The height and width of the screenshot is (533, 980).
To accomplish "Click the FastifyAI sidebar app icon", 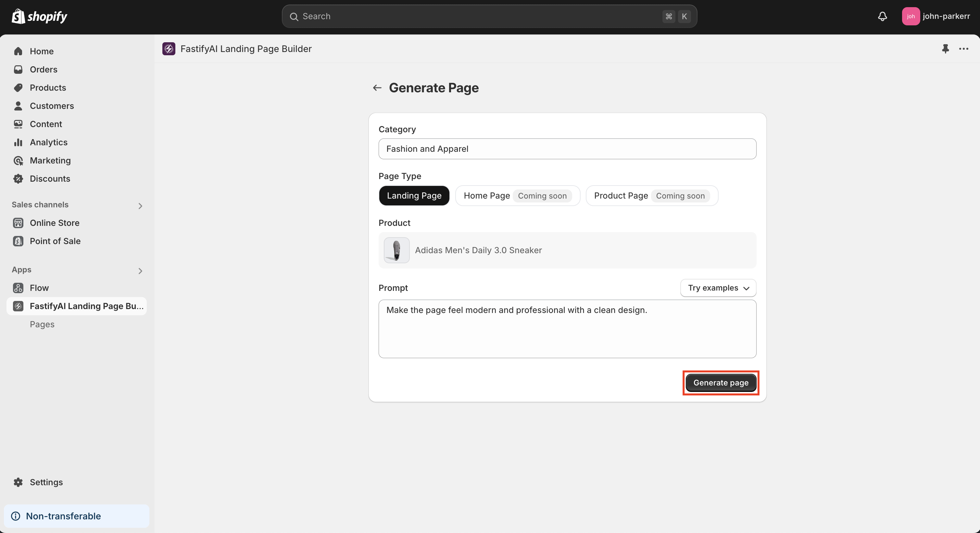I will point(18,306).
